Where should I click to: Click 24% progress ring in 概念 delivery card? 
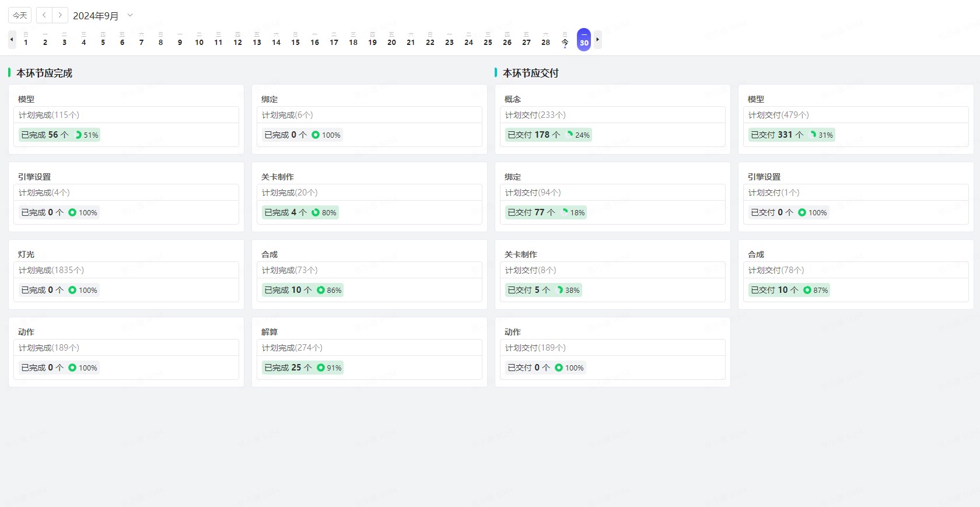(x=569, y=135)
